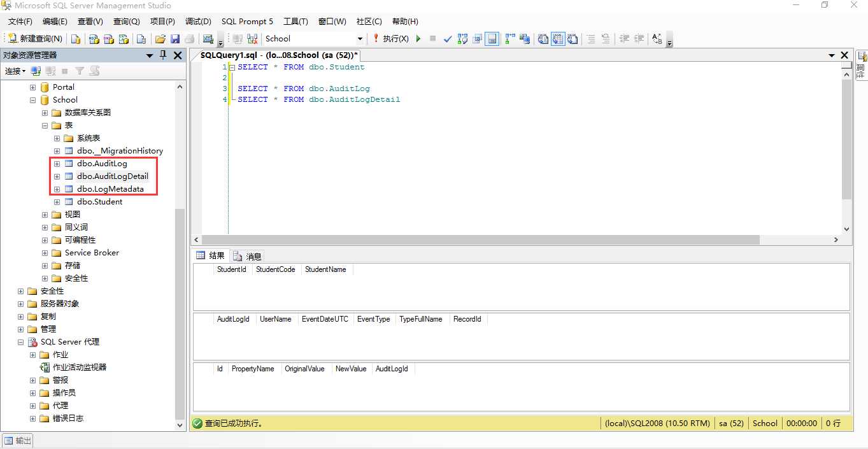868x449 pixels.
Task: Click the Database Engine Query icon
Action: [75, 39]
